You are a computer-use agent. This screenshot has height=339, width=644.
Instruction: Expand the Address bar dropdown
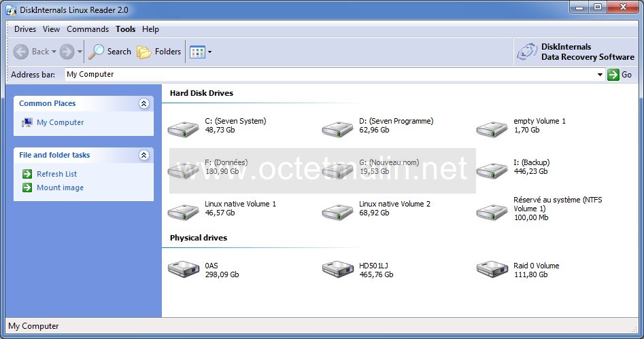point(600,75)
